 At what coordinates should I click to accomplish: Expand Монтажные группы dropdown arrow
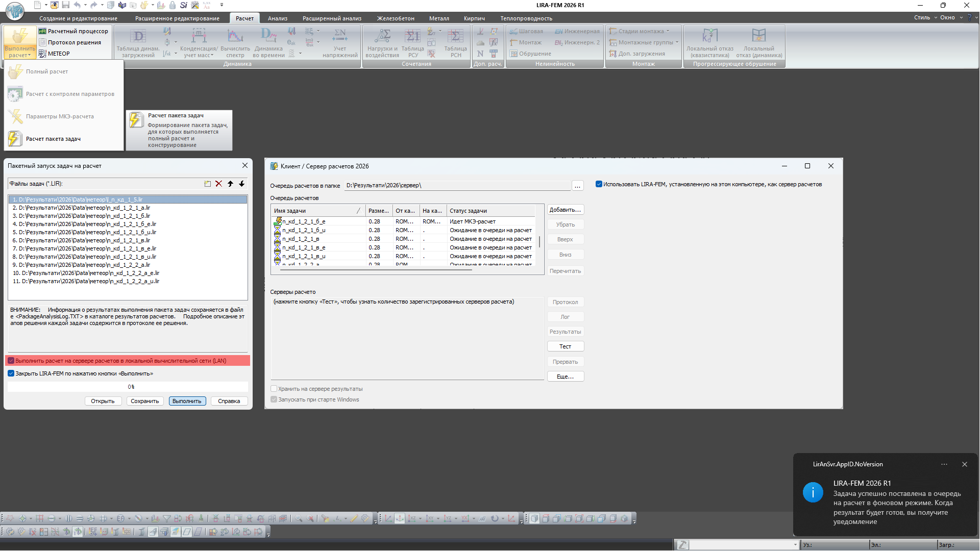click(677, 42)
